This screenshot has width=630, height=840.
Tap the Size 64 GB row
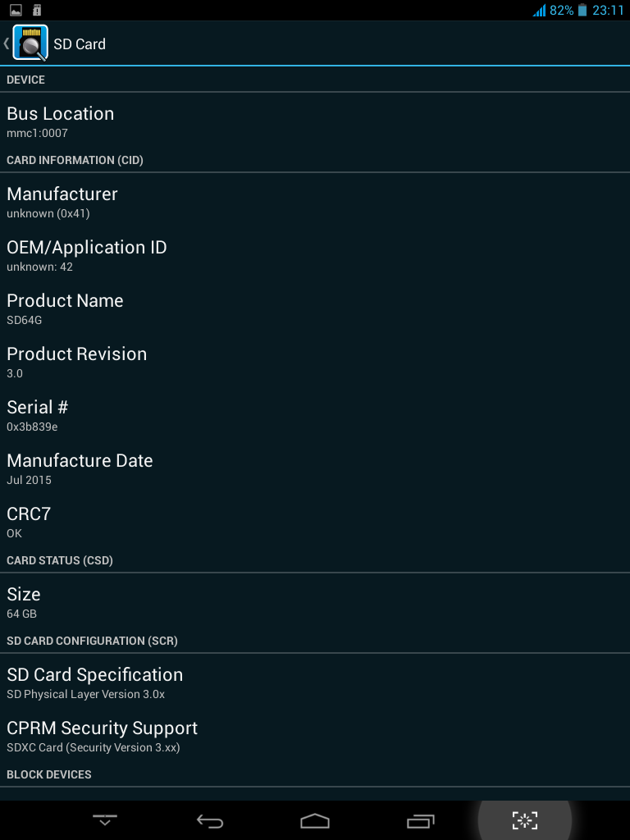point(315,602)
